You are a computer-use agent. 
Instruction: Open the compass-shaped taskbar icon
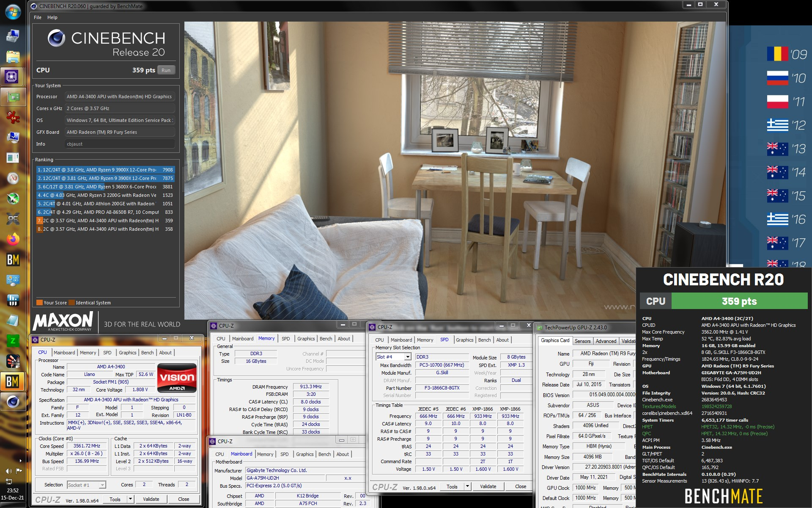click(x=13, y=178)
